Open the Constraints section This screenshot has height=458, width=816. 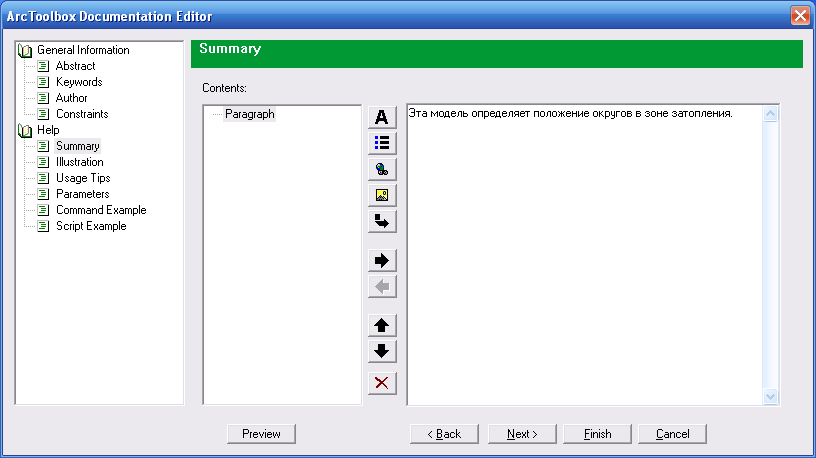[x=82, y=114]
